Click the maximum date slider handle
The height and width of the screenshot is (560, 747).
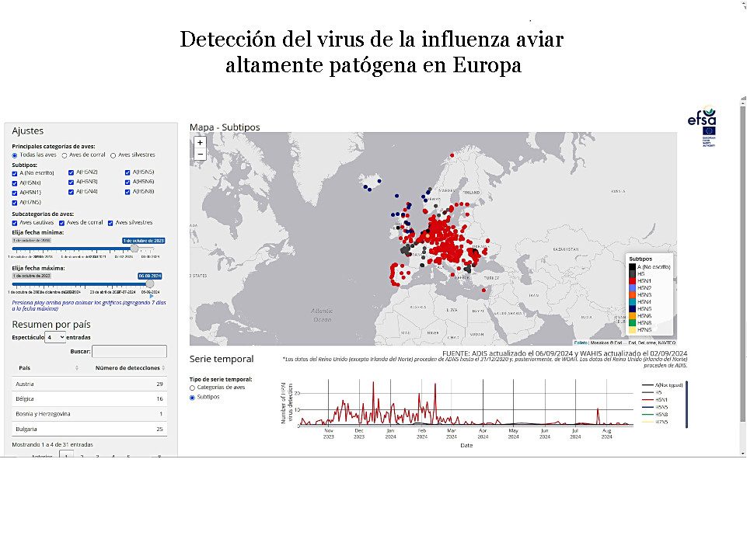pos(149,283)
